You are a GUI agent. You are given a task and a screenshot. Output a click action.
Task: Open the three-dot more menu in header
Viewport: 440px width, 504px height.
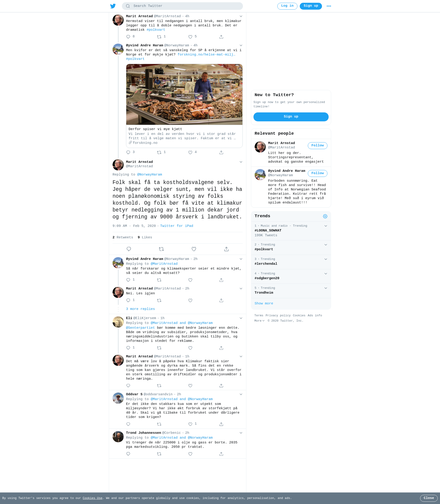(x=329, y=6)
